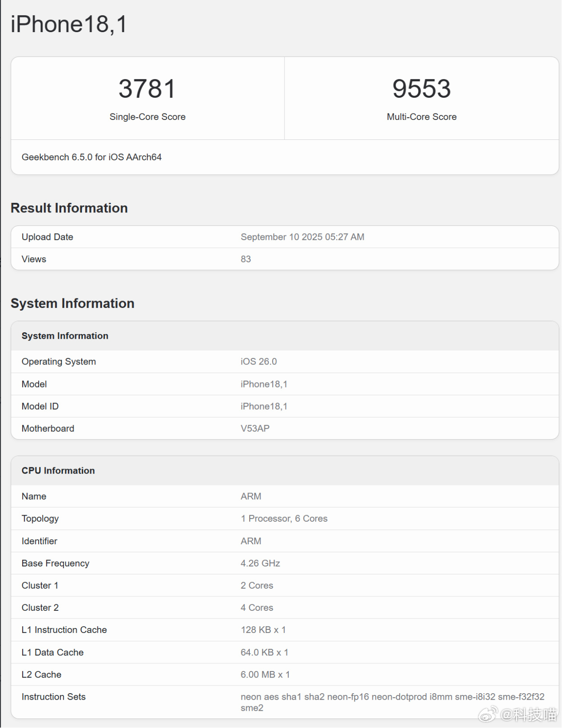Click the L2 Cache label

point(42,675)
